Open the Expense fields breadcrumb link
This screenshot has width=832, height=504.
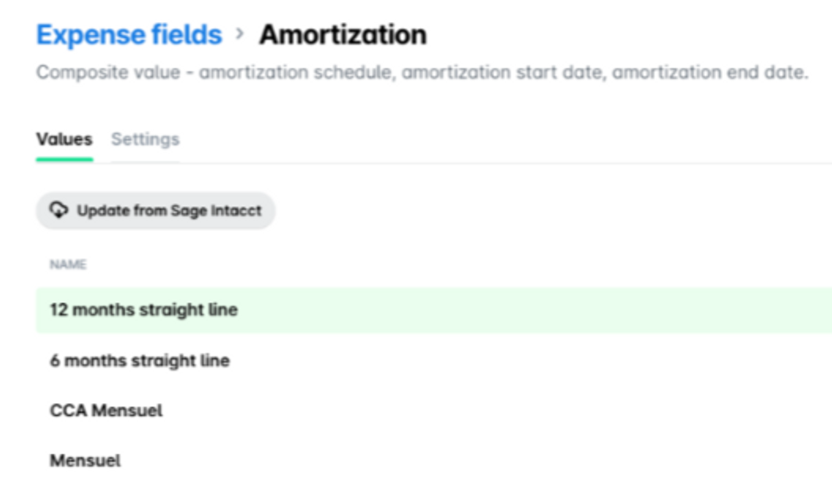tap(128, 35)
